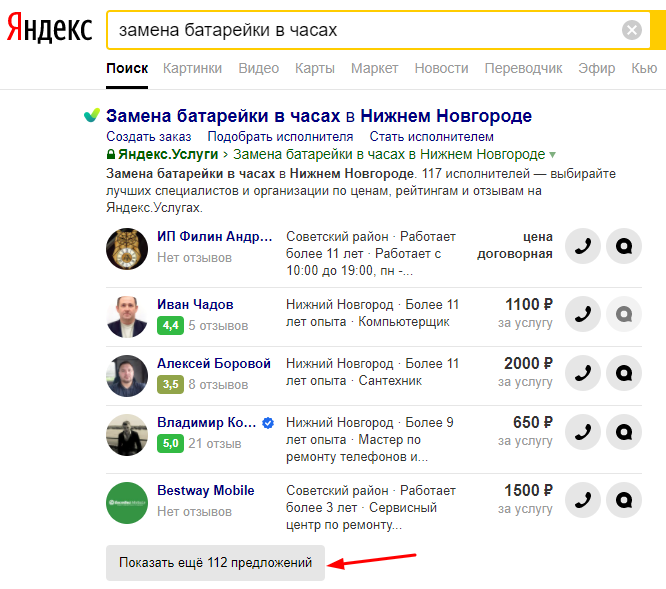666x589 pixels.
Task: Expand the green dropdown arrow after the breadcrumb
Action: (x=552, y=155)
